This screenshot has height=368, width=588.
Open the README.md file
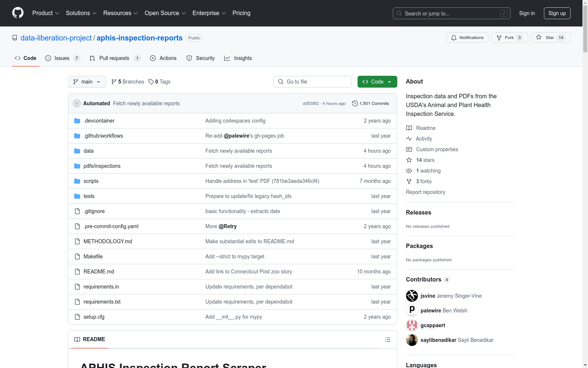tap(99, 272)
